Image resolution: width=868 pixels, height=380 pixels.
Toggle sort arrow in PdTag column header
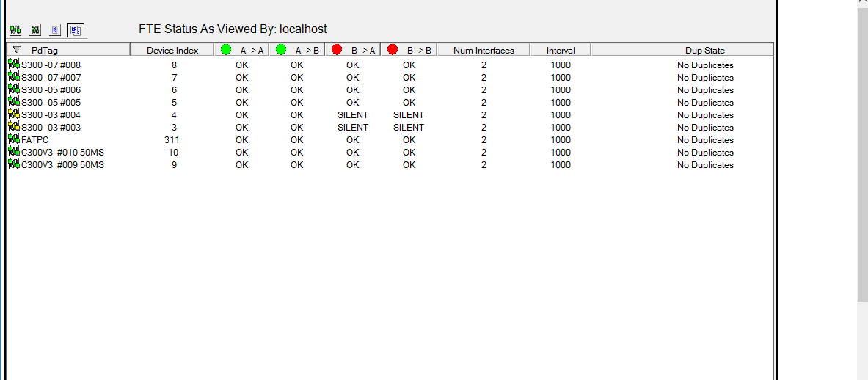pyautogui.click(x=17, y=50)
